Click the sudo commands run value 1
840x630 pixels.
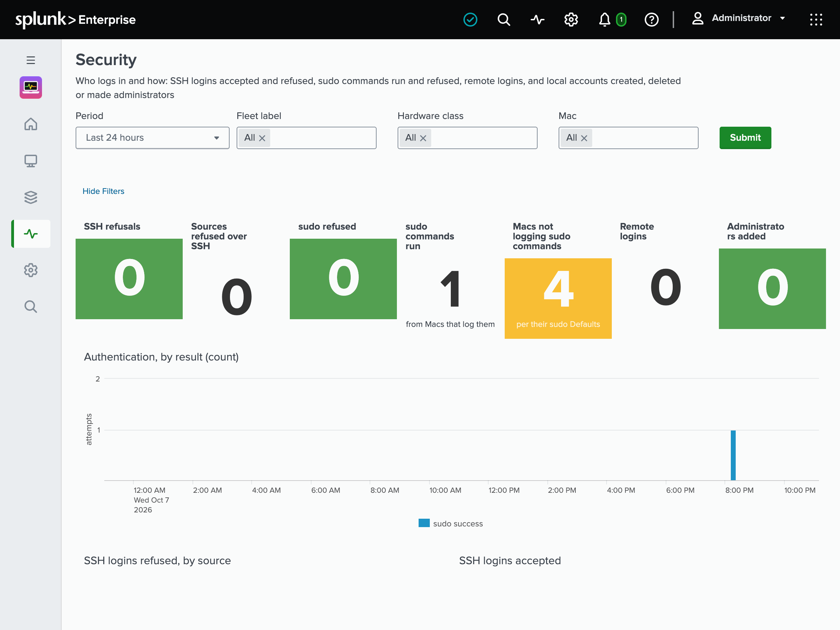coord(450,289)
